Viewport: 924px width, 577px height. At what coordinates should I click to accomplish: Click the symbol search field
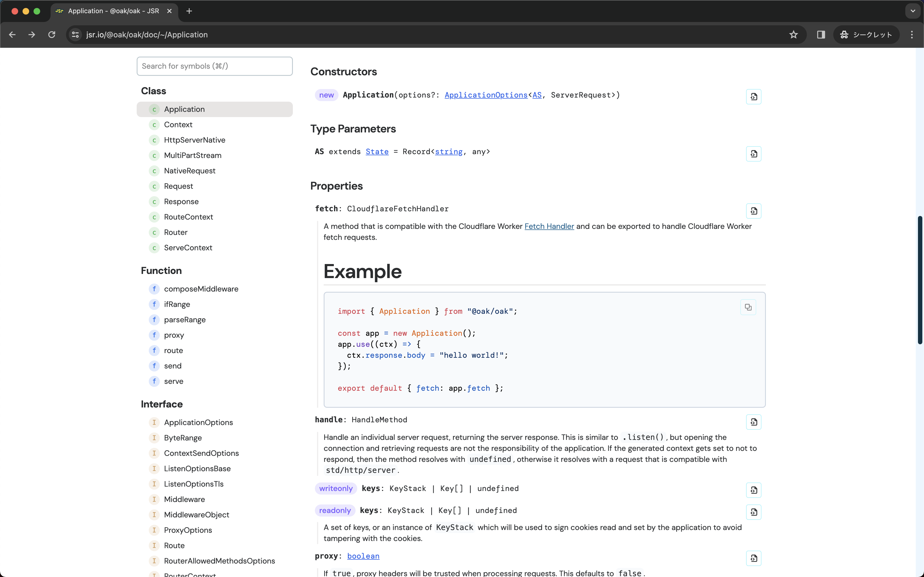[x=214, y=66]
